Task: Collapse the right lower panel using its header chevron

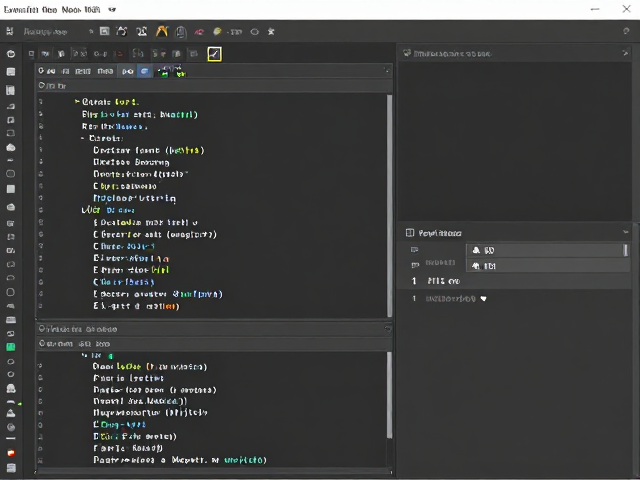Action: [626, 232]
